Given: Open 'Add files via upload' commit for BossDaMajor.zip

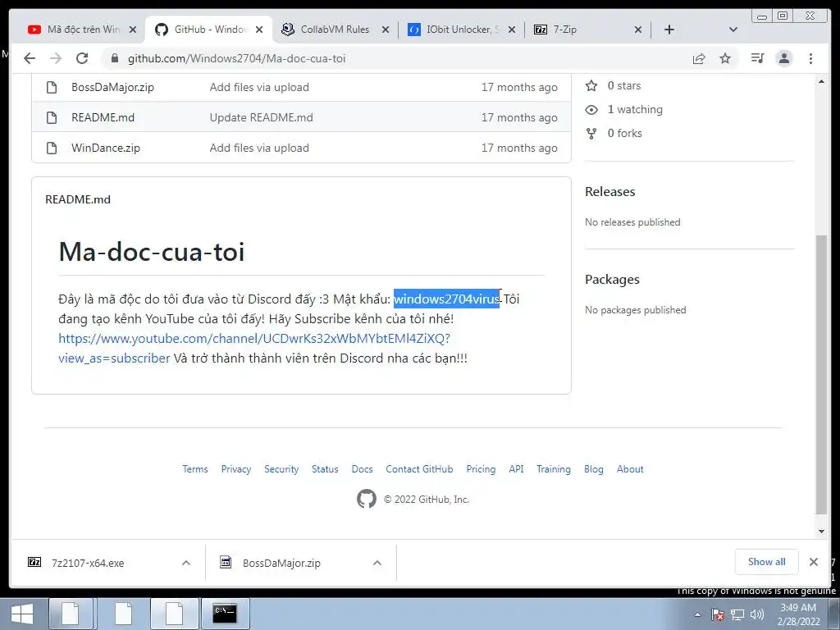Looking at the screenshot, I should point(259,87).
